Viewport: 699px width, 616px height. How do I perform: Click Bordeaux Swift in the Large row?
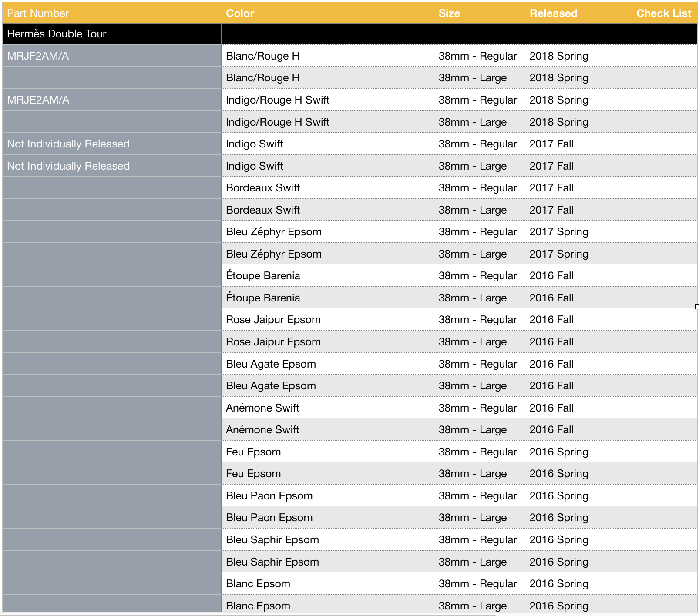pos(263,210)
